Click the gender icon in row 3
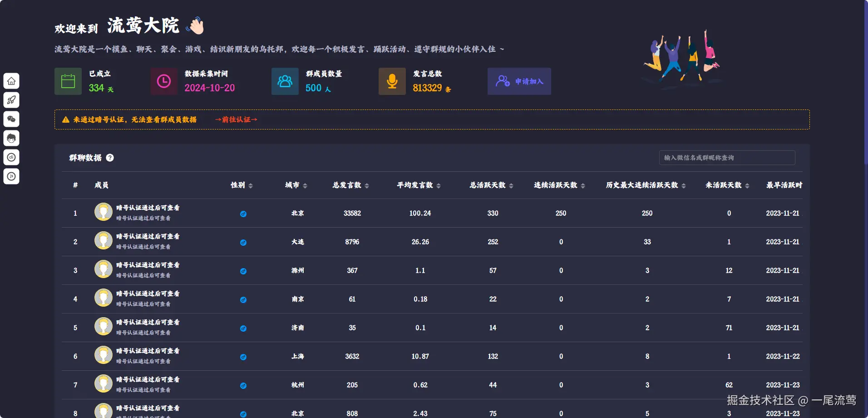Screen dimensions: 868x418 [243, 271]
